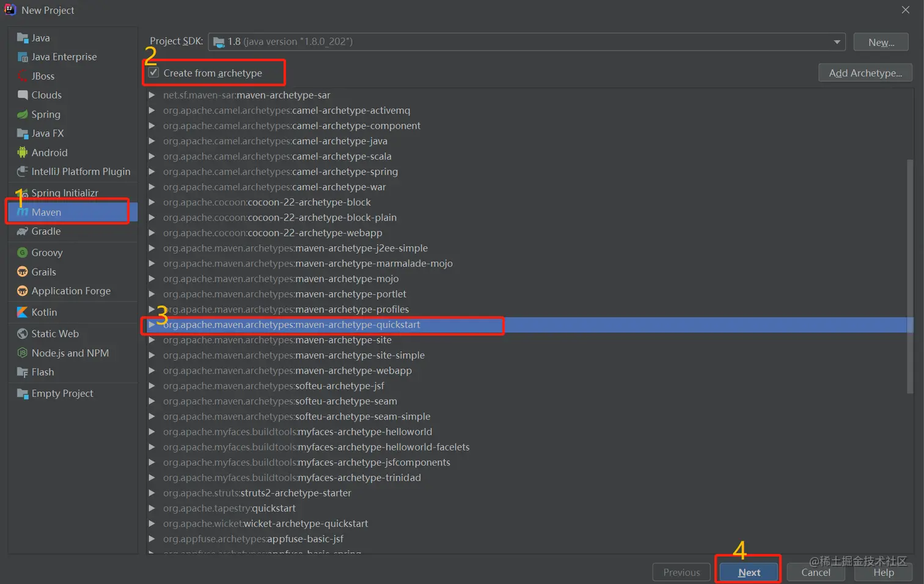
Task: Select softeu-archetype-jsf row
Action: coord(529,385)
